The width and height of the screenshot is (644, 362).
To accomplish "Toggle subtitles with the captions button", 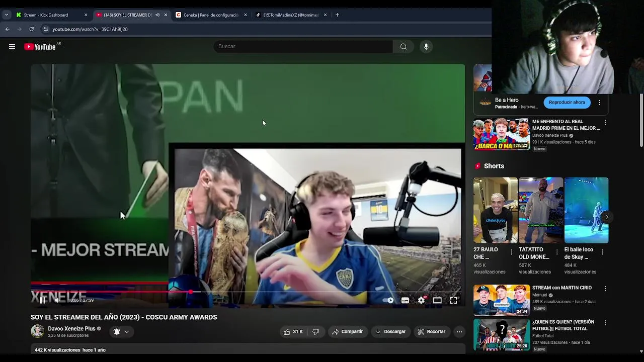I will (405, 300).
